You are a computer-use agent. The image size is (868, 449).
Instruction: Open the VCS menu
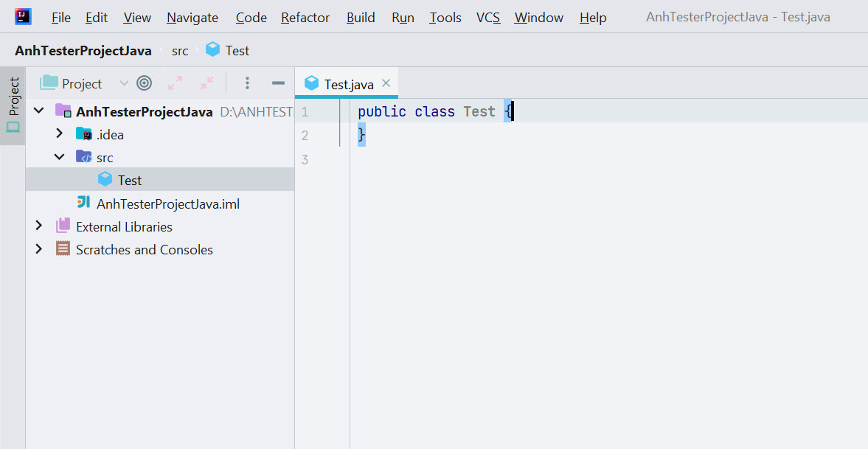coord(487,18)
